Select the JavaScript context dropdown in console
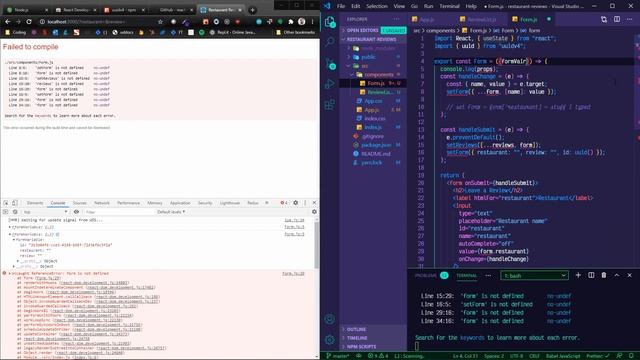The height and width of the screenshot is (360, 640). pyautogui.click(x=45, y=212)
